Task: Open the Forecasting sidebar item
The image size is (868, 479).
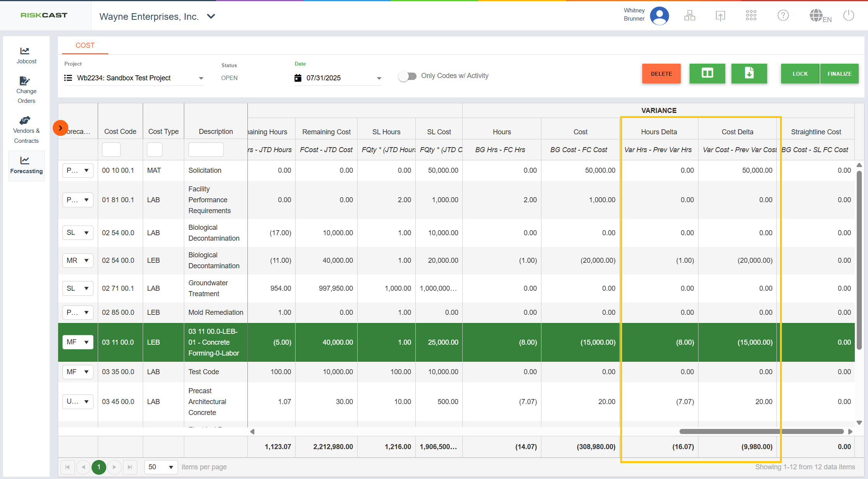Action: tap(26, 165)
